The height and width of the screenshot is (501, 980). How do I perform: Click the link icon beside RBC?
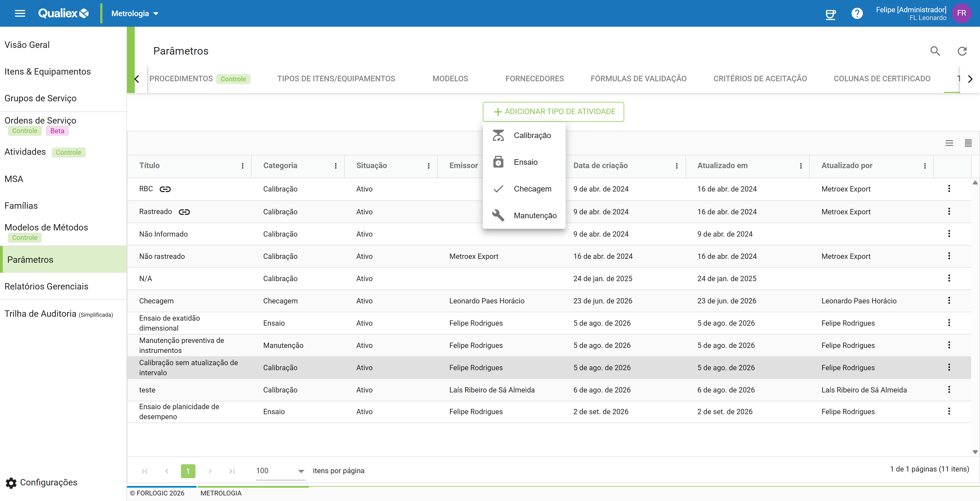(x=165, y=189)
